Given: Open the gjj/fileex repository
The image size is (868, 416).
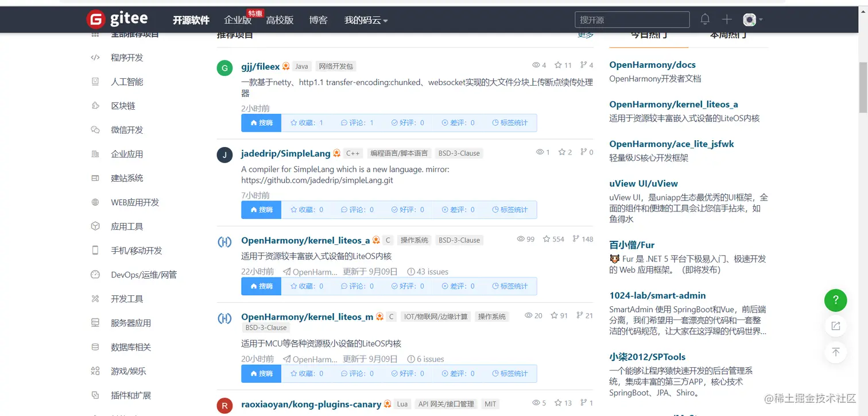Looking at the screenshot, I should click(x=260, y=66).
